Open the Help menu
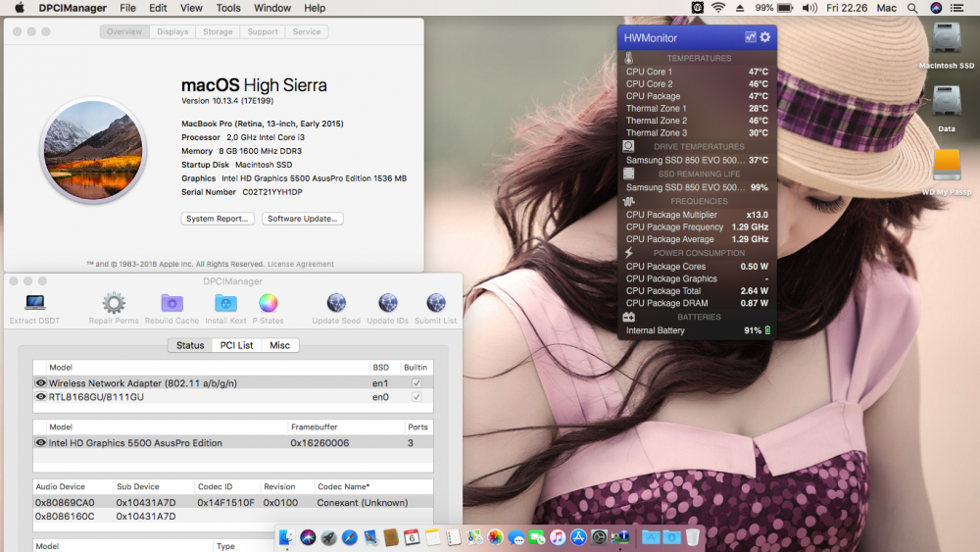Screen dimensions: 980x552 point(315,8)
